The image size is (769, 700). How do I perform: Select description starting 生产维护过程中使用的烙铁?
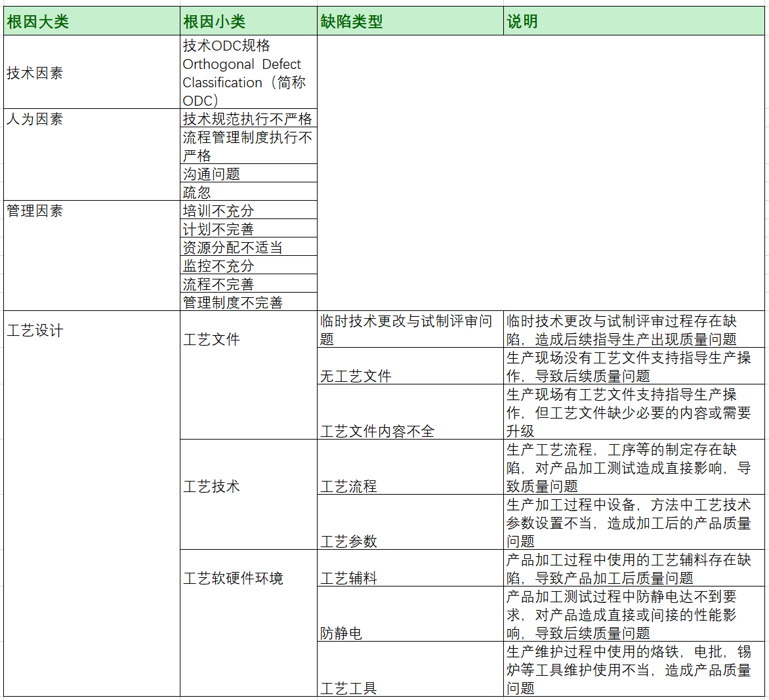coord(634,669)
